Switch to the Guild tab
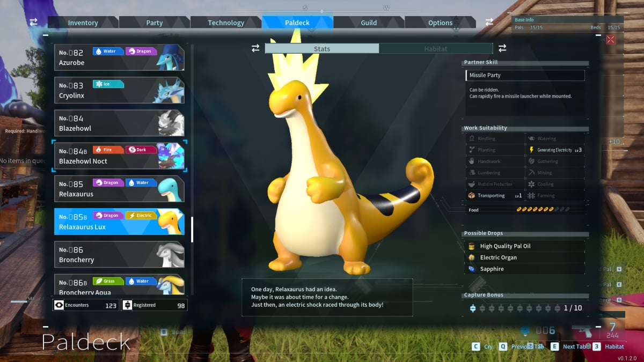 pos(369,23)
